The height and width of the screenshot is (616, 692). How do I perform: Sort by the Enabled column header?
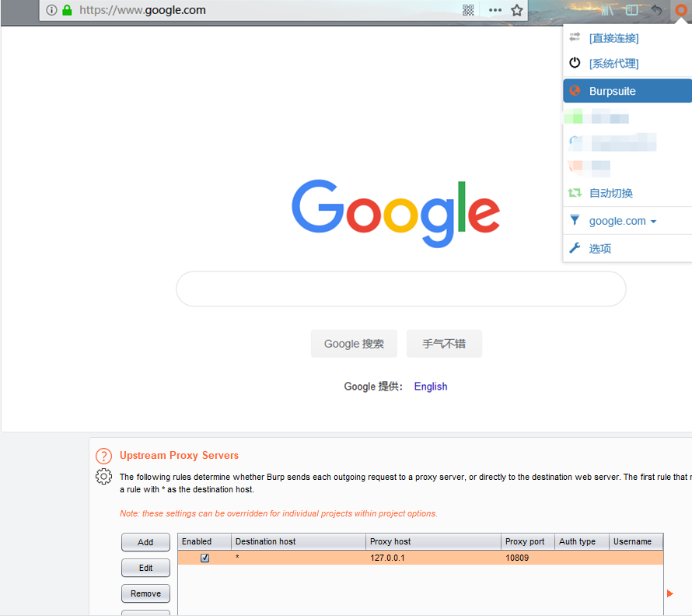(x=204, y=541)
